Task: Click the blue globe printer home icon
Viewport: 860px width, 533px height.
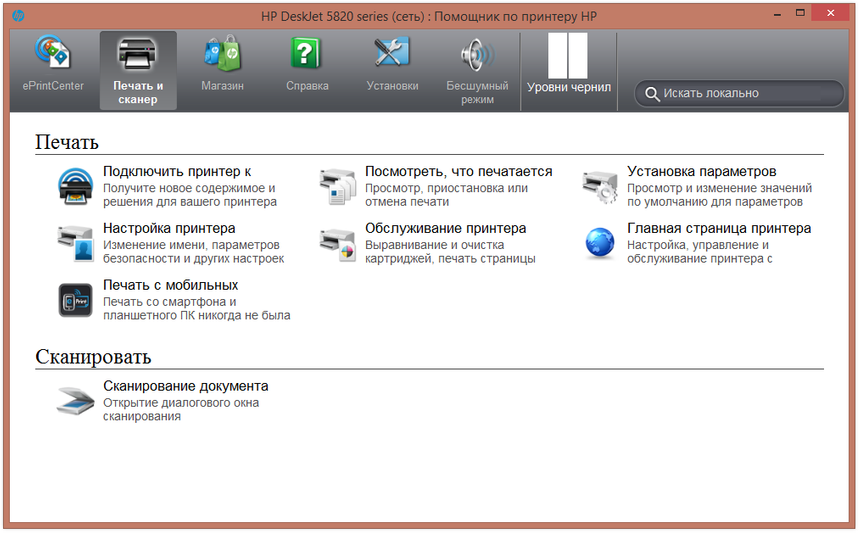Action: 599,243
